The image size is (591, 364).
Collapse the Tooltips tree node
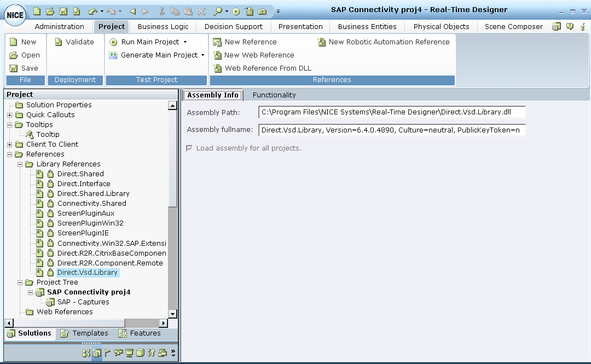click(10, 125)
